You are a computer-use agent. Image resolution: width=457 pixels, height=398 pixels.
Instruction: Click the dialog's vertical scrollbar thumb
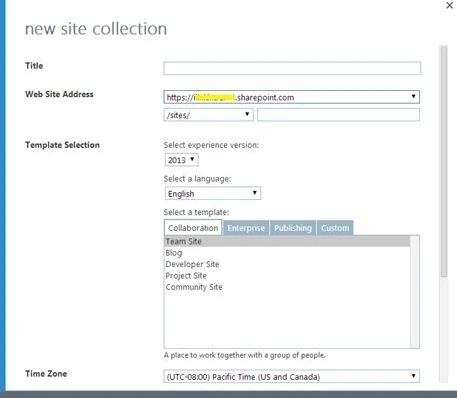[444, 162]
